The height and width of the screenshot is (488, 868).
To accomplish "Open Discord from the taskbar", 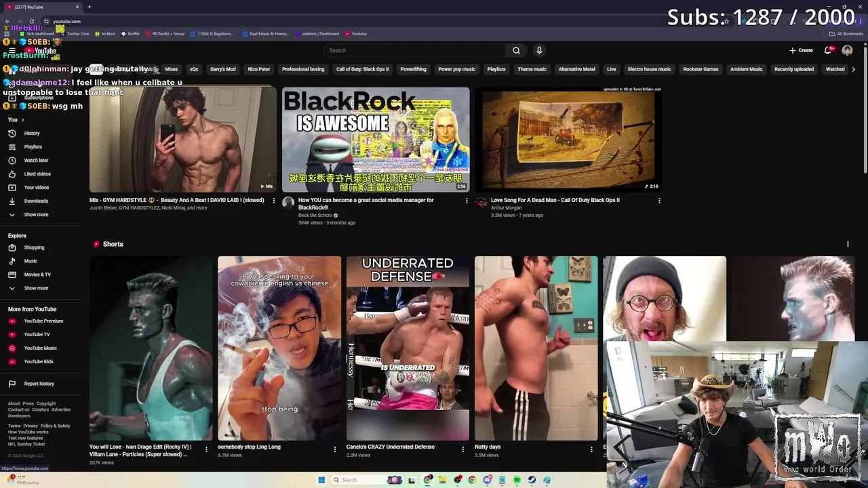I will [x=487, y=480].
